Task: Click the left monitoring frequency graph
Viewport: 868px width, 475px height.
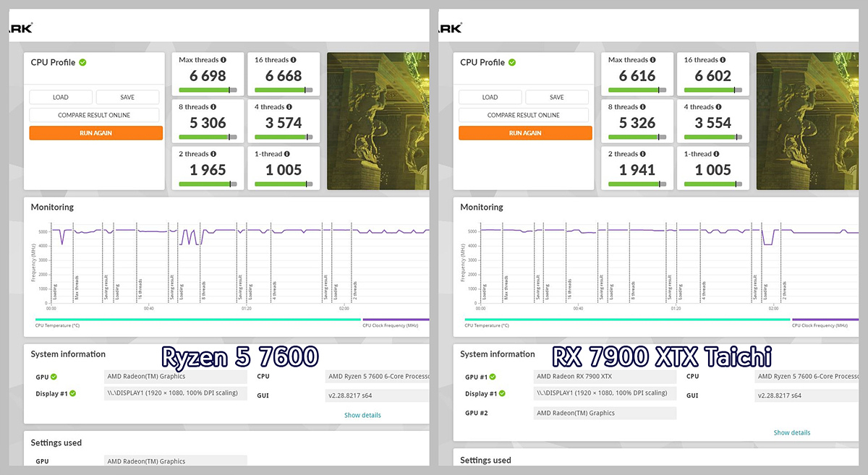Action: (x=239, y=264)
